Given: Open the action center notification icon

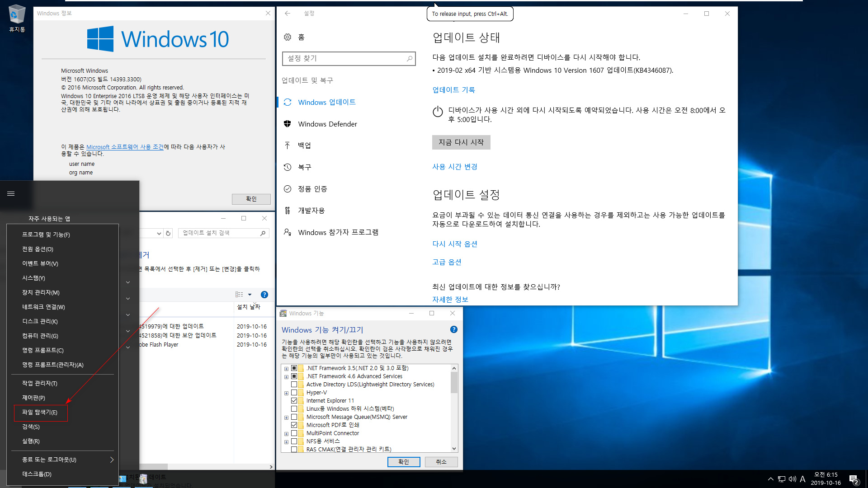Looking at the screenshot, I should (x=854, y=479).
